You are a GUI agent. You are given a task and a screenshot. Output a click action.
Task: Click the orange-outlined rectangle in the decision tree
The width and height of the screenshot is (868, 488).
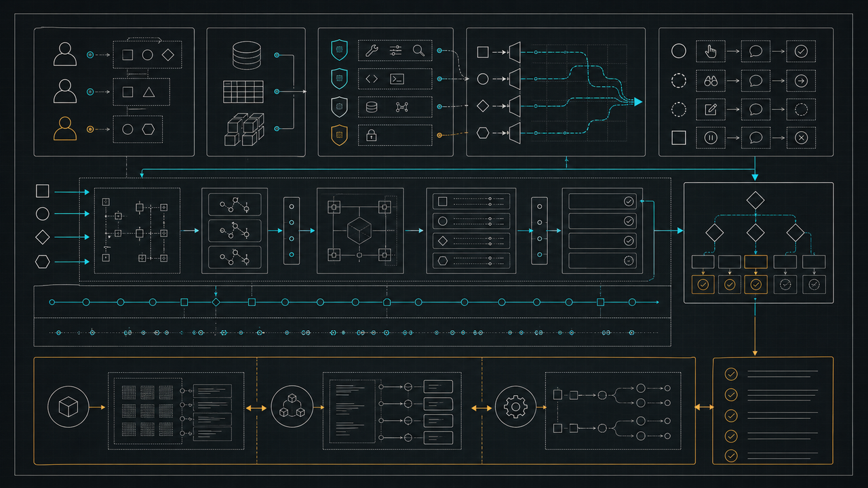[756, 262]
